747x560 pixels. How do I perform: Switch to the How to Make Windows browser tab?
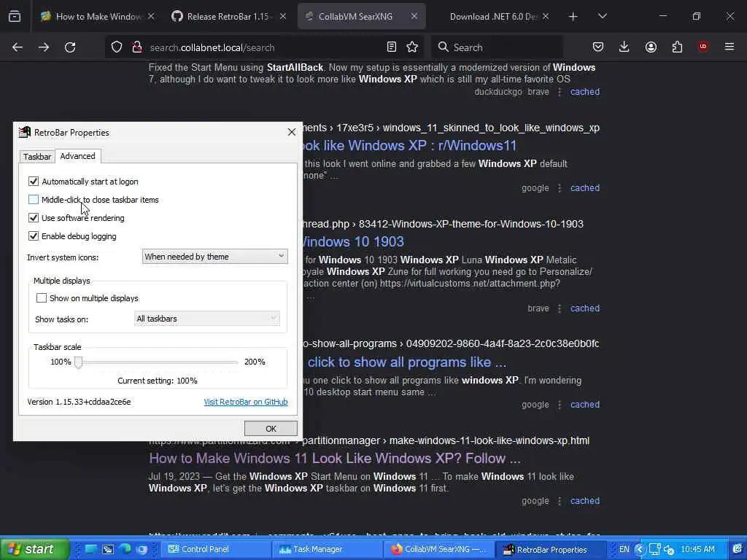point(98,16)
